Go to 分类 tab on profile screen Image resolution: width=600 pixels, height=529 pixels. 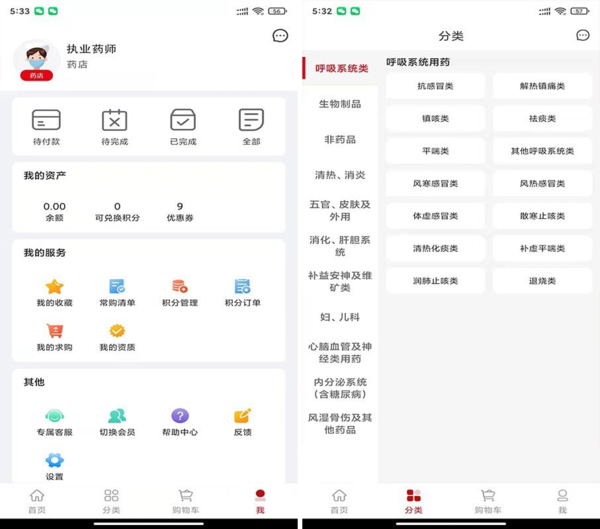pos(111,501)
